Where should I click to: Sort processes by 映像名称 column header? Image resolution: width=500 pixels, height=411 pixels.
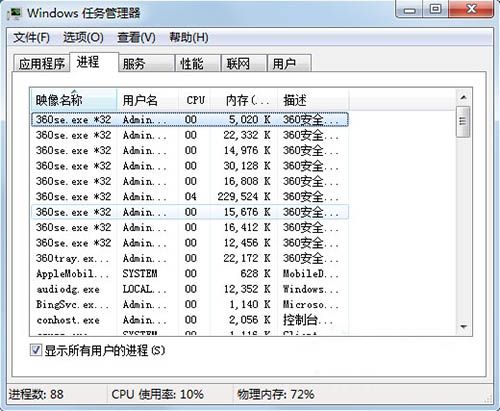[x=74, y=100]
